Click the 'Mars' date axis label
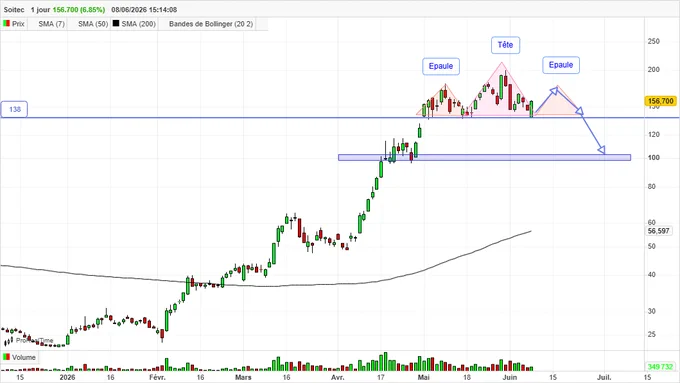The height and width of the screenshot is (383, 680). [243, 377]
